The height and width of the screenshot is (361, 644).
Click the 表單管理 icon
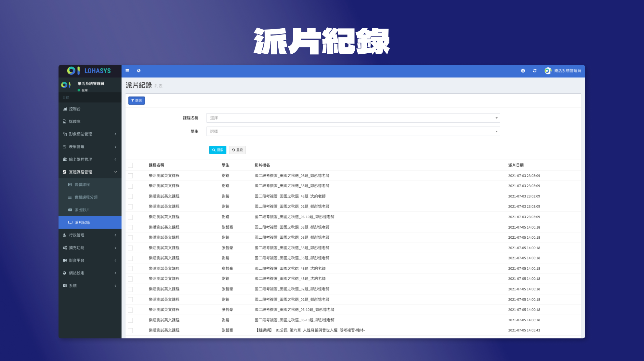tap(64, 147)
